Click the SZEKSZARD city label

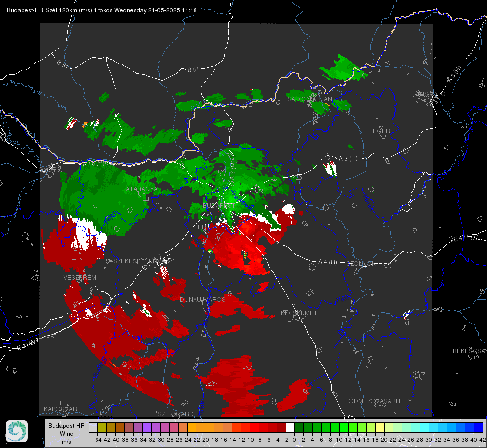[x=176, y=414]
